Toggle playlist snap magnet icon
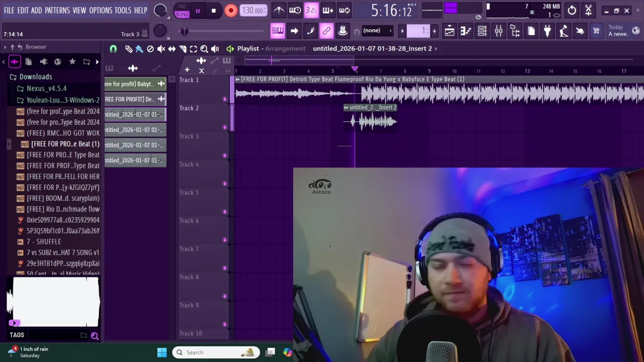644x362 pixels. click(x=113, y=49)
